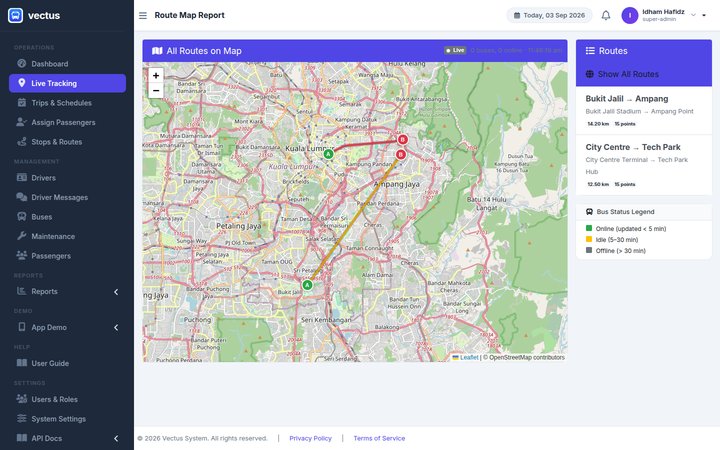Click green marker A near Bukit Jalil
Viewport: 720px width, 450px height.
pos(307,285)
